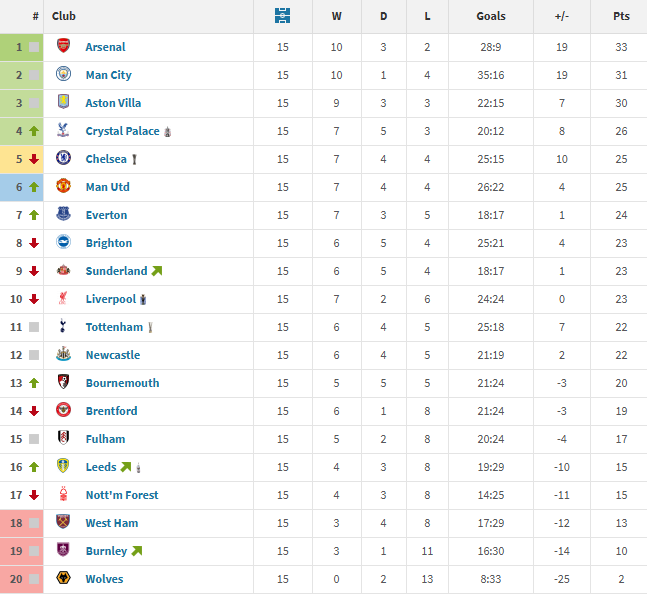647x595 pixels.
Task: Click the red position 18 cell
Action: click(x=18, y=523)
